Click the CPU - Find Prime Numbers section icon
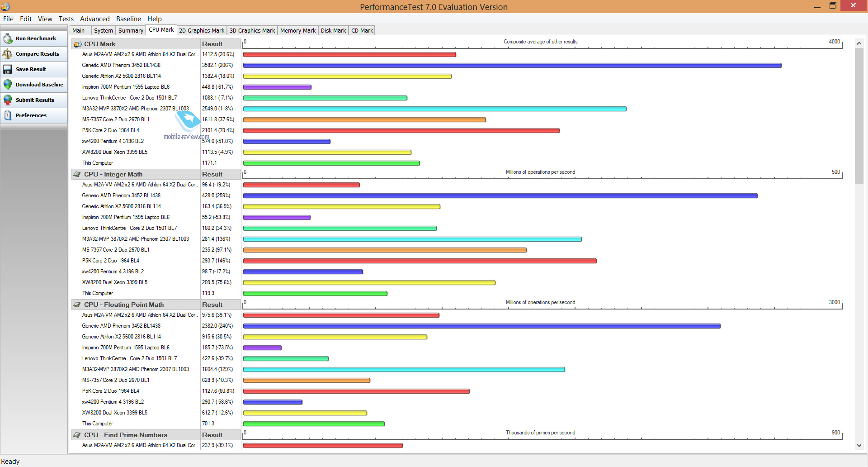The width and height of the screenshot is (868, 467). point(77,435)
